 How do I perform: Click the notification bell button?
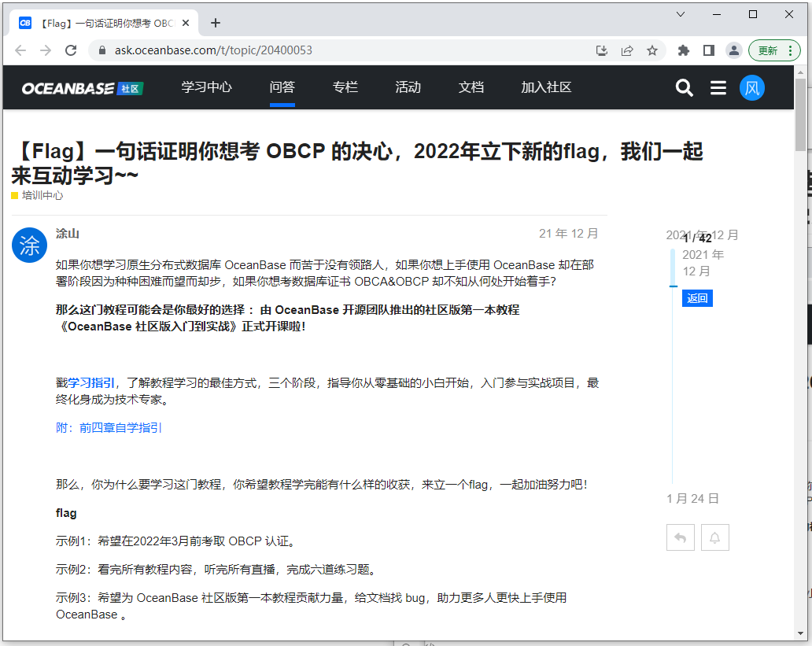[714, 537]
